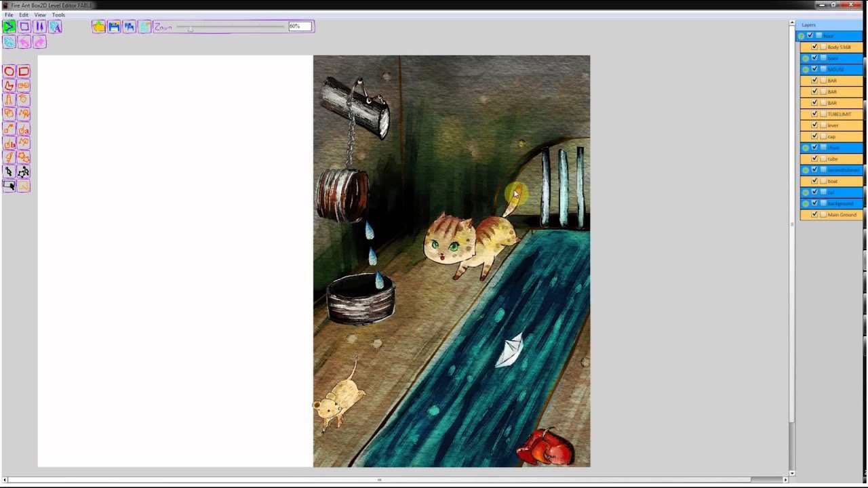Select the red Rectangle shape tool
Screen dimensions: 868x488
click(x=24, y=71)
